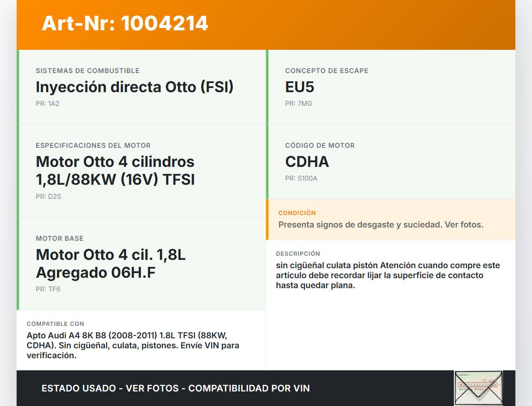The height and width of the screenshot is (406, 532).
Task: Click the Presenta signos de desgaste text
Action: coord(381,225)
